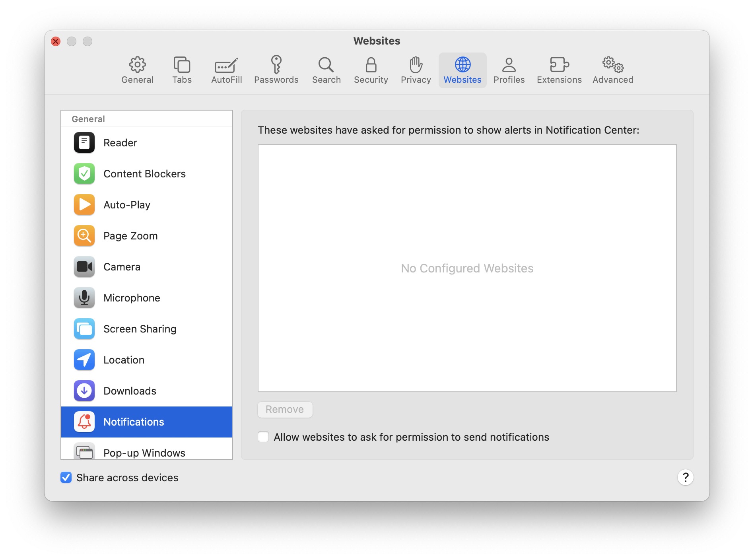
Task: Open the Privacy hand tab
Action: pyautogui.click(x=416, y=70)
